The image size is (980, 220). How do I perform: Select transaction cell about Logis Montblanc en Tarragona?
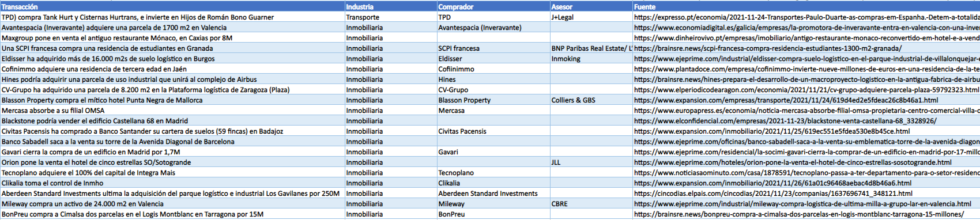(x=172, y=214)
